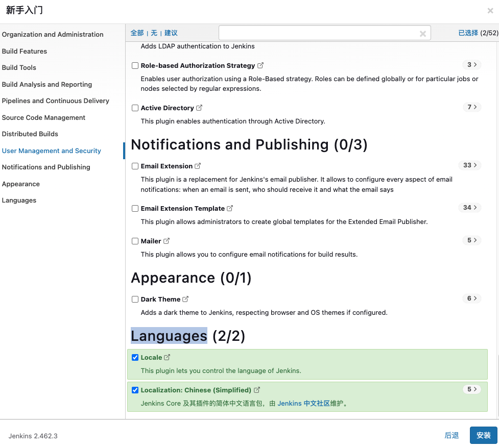499x448 pixels.
Task: Select suggested plugins with 建议 link
Action: point(171,33)
